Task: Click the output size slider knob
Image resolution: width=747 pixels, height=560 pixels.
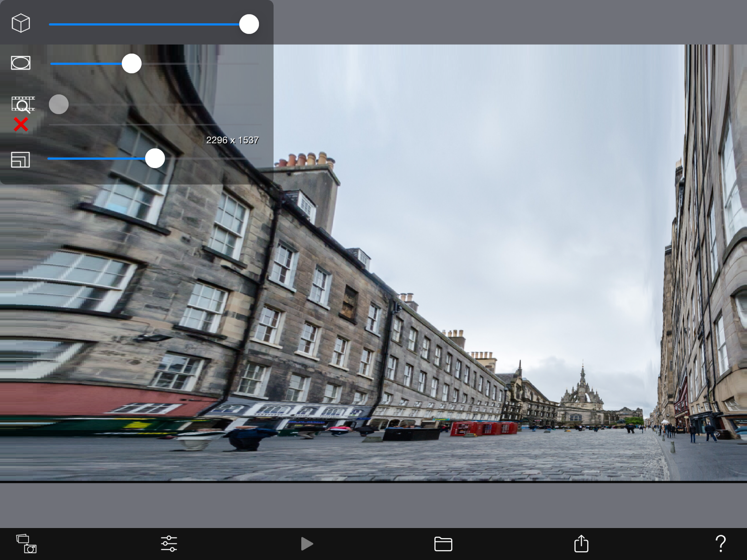Action: coord(155,158)
